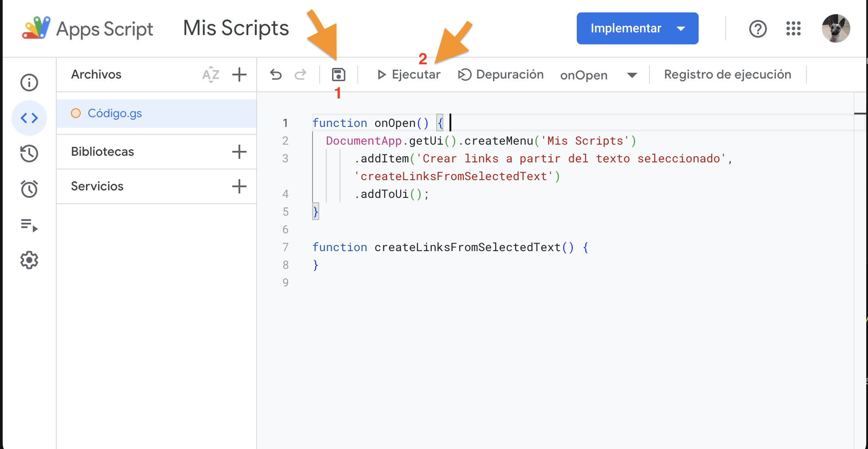Add a library next to Bibliotecas

pos(239,152)
